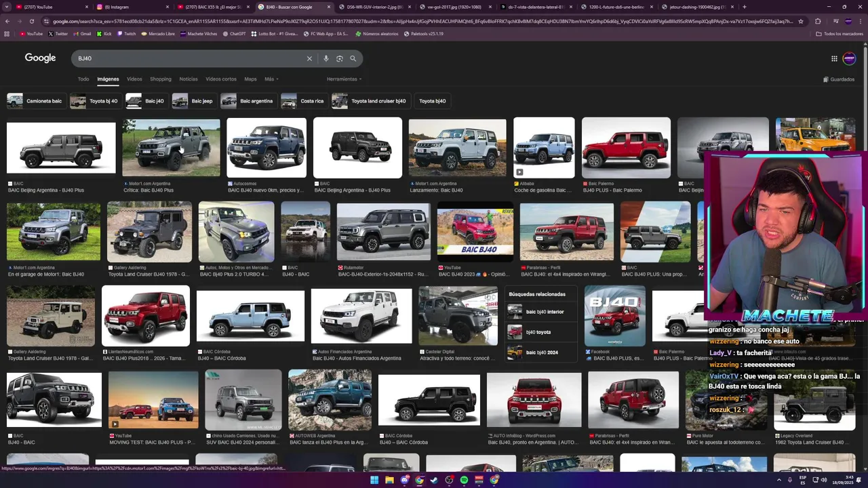Open the Google account avatar
The image size is (868, 488).
[849, 58]
